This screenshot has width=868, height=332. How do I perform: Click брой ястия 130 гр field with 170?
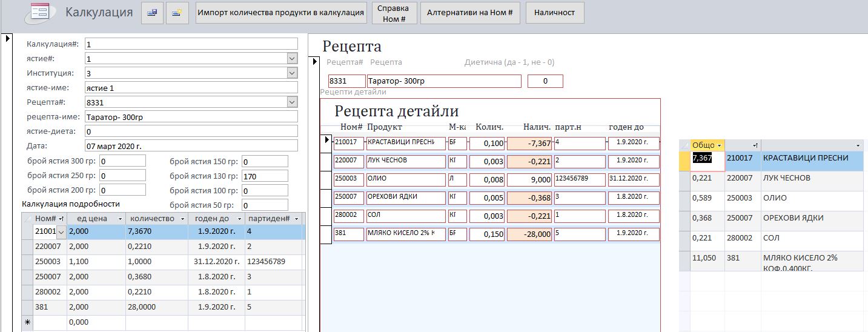pyautogui.click(x=265, y=176)
